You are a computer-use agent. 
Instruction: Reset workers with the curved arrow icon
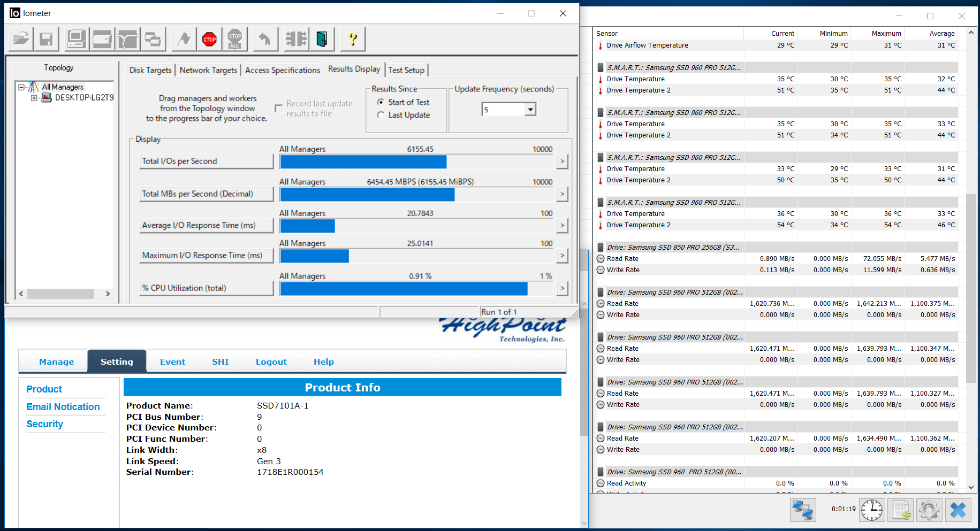click(x=265, y=39)
